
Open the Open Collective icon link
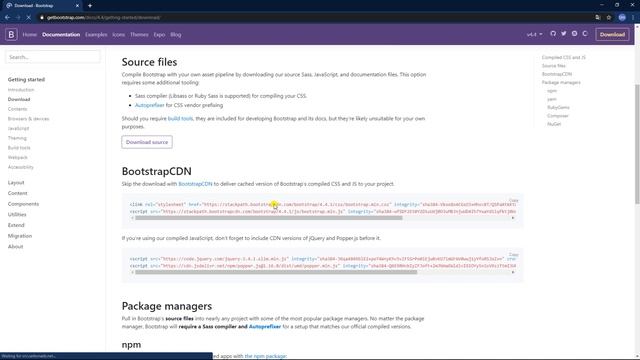point(585,34)
